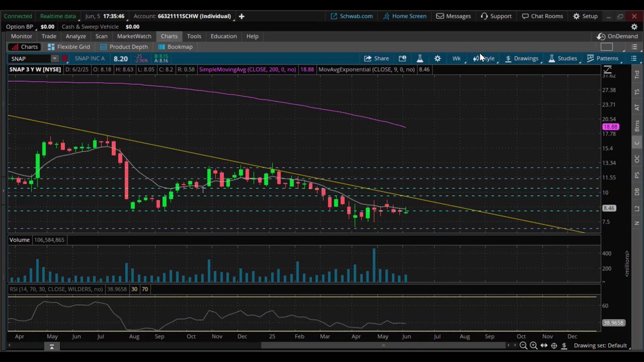Screen dimensions: 644x362
Task: Click the SimpleMovingAvg study label
Action: point(248,69)
